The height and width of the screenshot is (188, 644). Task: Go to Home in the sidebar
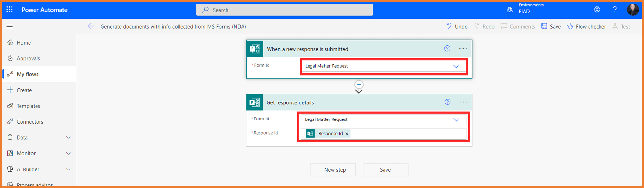point(39,43)
